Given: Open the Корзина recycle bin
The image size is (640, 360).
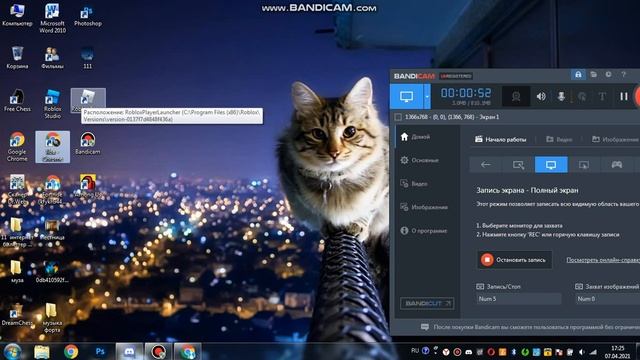Looking at the screenshot, I should point(17,58).
